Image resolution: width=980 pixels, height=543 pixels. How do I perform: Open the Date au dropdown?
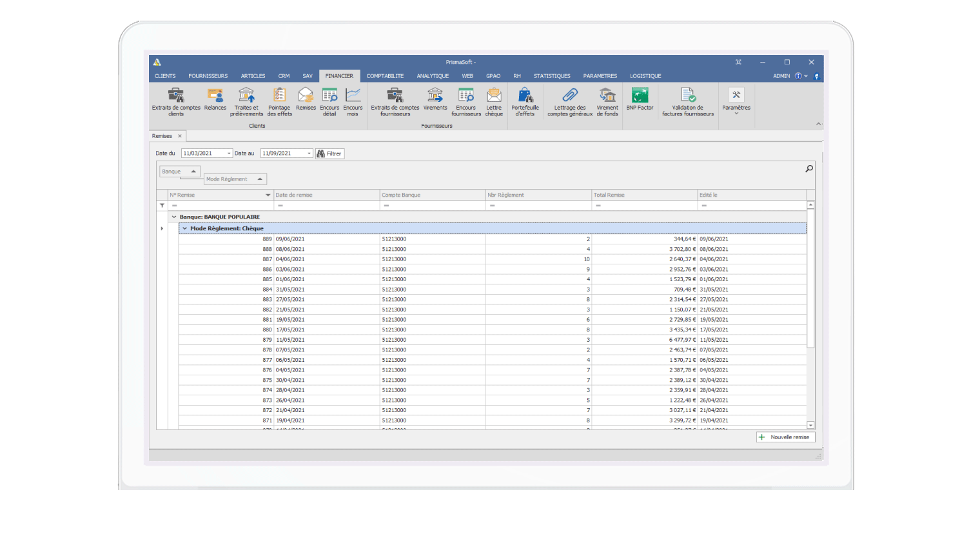tap(309, 153)
